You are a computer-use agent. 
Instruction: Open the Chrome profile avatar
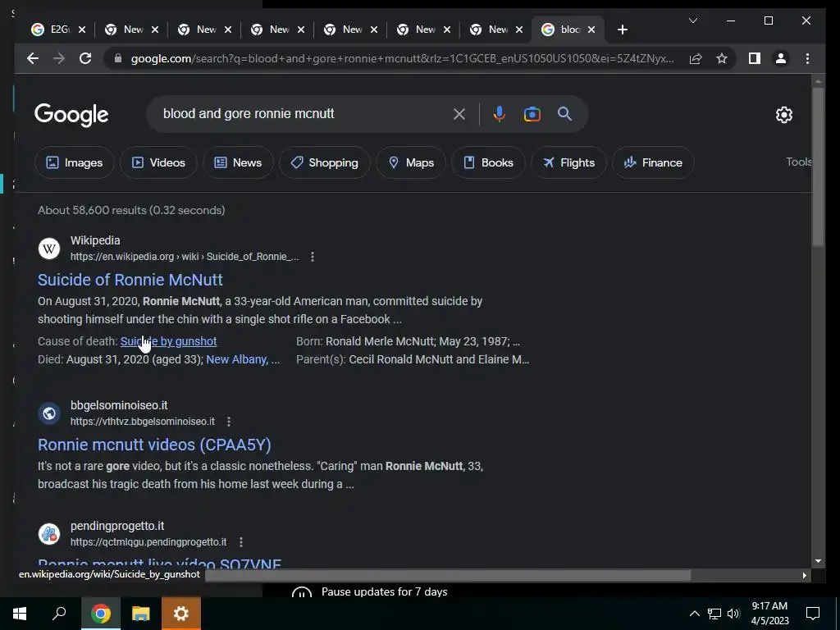[x=781, y=58]
